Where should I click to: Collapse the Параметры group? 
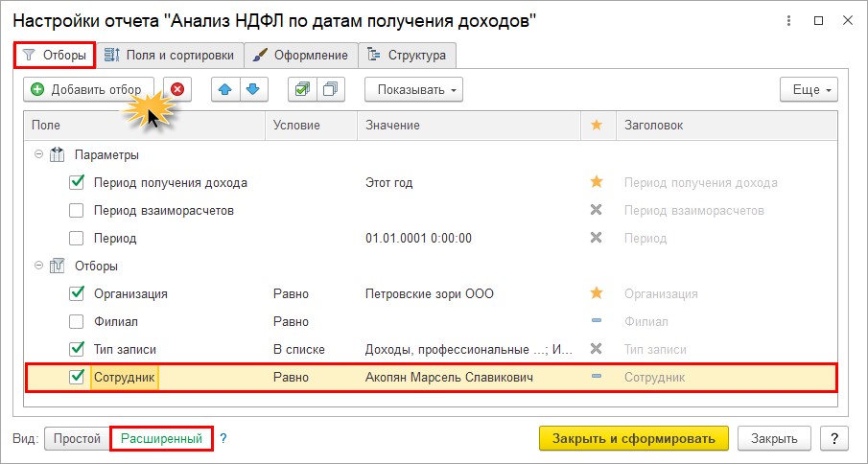(x=38, y=155)
